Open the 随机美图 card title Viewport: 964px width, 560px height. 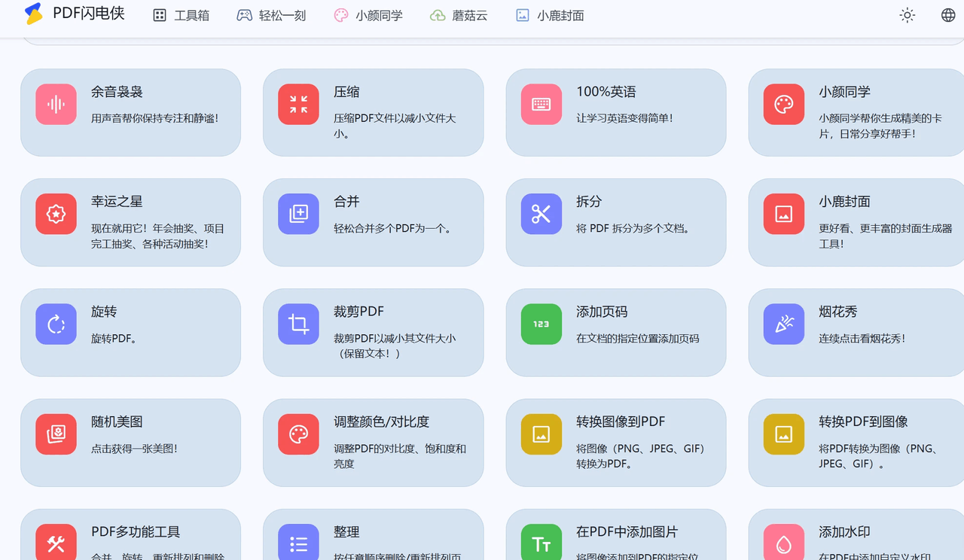coord(117,422)
